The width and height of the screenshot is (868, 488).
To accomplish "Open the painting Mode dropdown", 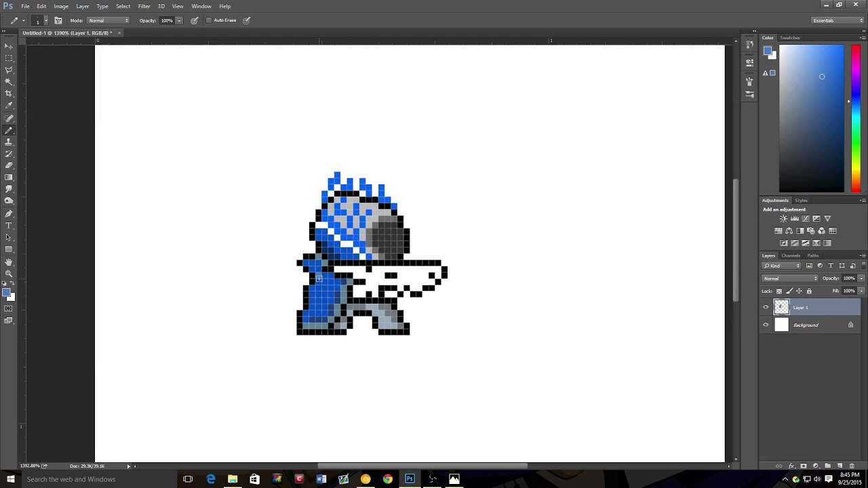I will [x=108, y=20].
